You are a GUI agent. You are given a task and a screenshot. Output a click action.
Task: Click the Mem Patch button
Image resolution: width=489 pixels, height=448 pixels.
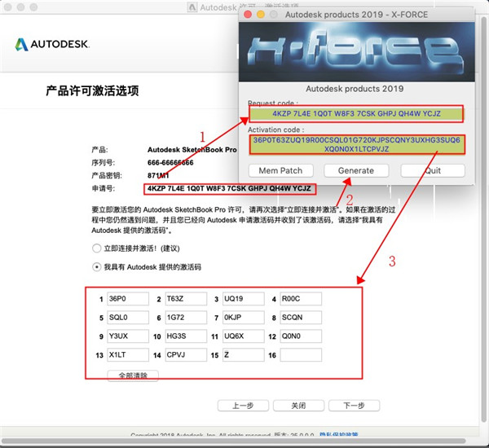(x=280, y=170)
